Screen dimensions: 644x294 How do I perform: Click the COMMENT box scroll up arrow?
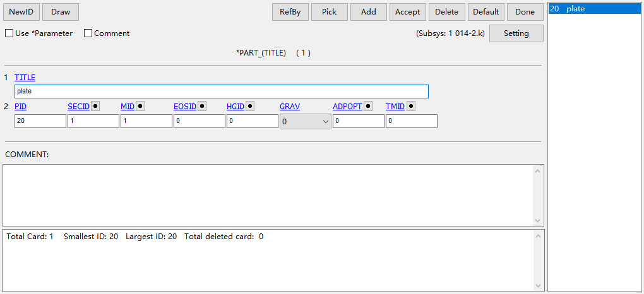tap(538, 171)
